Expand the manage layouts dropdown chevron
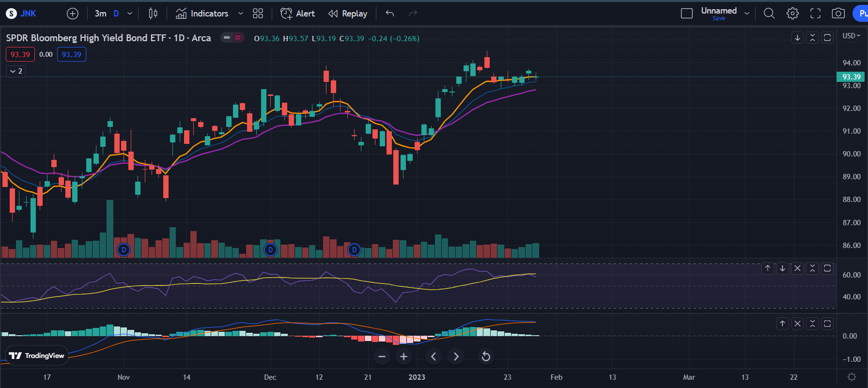 (747, 14)
